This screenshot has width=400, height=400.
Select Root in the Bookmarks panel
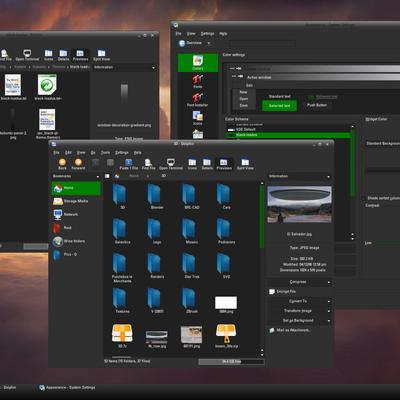(x=76, y=228)
